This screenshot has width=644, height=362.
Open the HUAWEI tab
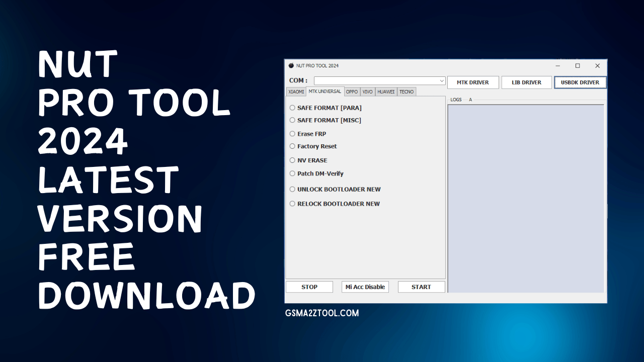point(385,92)
